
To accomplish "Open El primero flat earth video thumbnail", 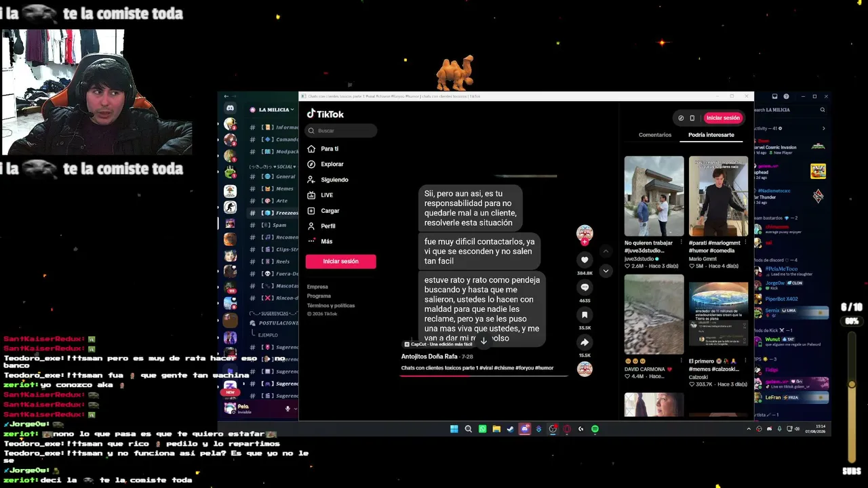I will [718, 314].
